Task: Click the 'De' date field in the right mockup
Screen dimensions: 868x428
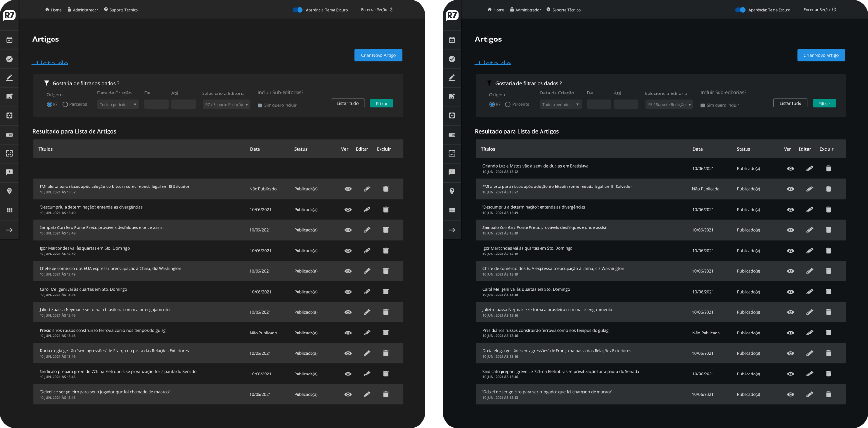Action: [599, 104]
